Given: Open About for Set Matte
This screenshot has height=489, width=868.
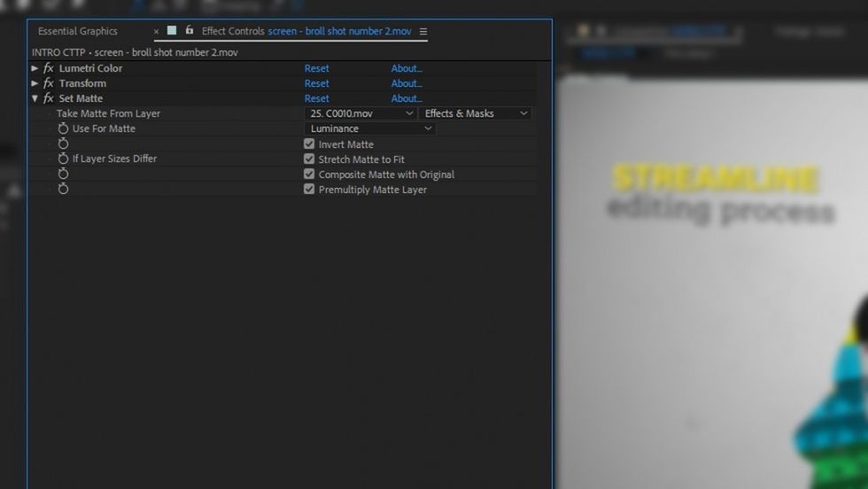Looking at the screenshot, I should coord(407,98).
